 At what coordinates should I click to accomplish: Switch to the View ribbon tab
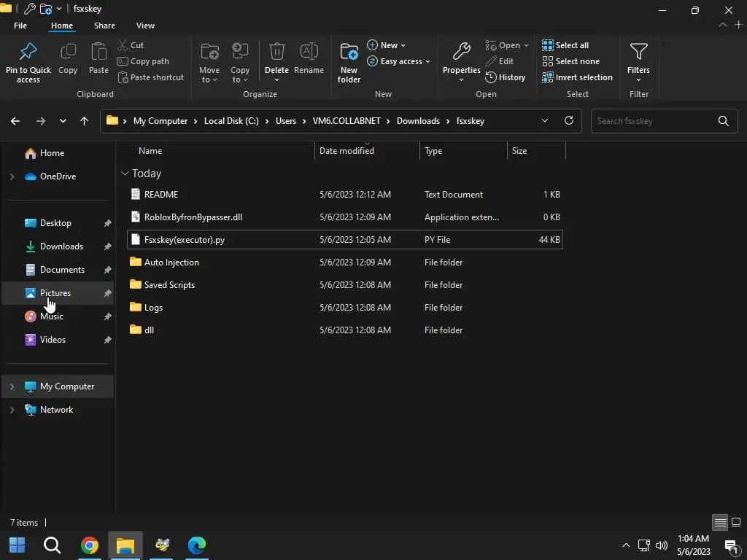click(x=145, y=26)
